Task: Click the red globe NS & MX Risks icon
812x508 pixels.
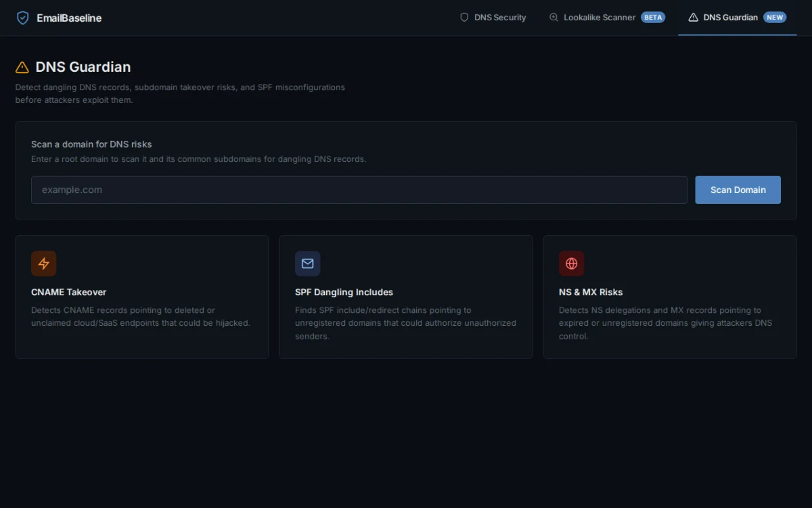Action: [572, 263]
